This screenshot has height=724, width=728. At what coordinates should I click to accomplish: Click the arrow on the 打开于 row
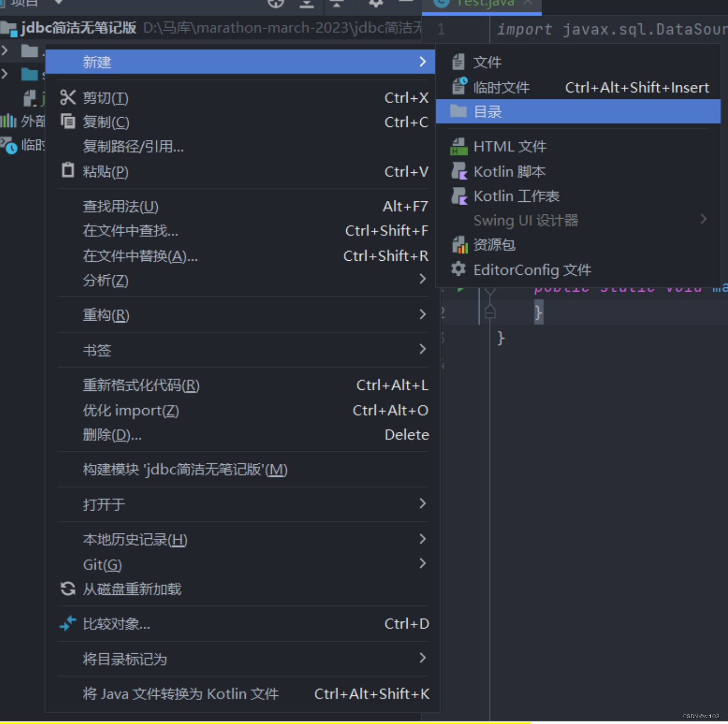tap(422, 503)
